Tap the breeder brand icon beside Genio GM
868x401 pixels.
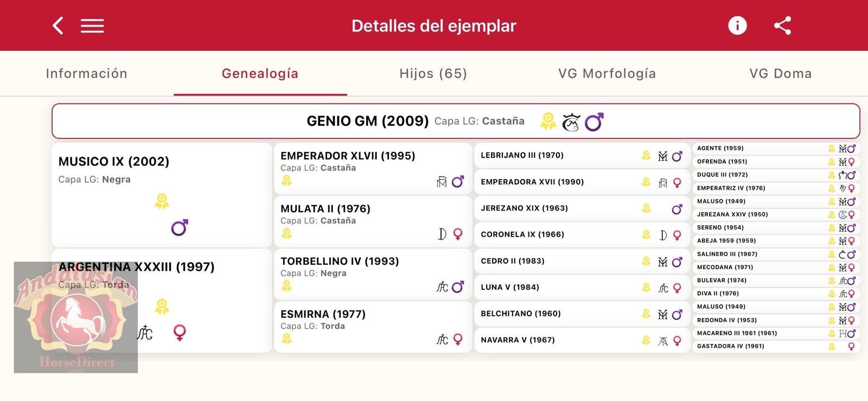coord(571,122)
